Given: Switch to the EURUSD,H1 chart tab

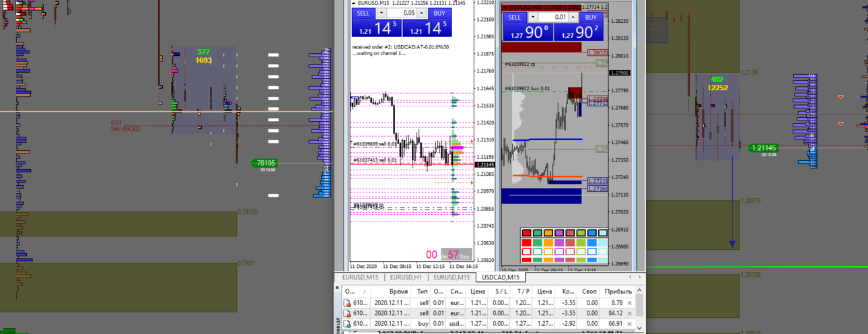Looking at the screenshot, I should tap(406, 277).
